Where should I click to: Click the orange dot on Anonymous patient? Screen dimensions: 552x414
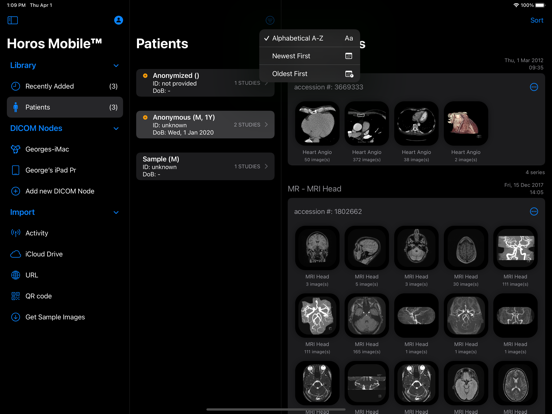coord(145,118)
